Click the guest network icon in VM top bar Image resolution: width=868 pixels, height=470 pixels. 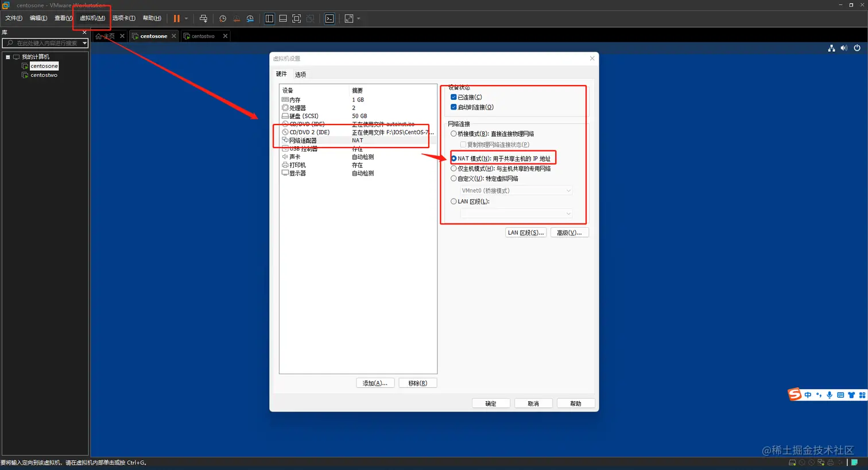tap(831, 48)
